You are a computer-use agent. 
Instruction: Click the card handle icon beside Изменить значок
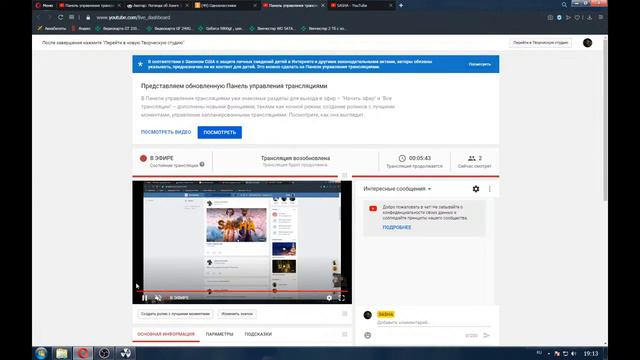(344, 313)
